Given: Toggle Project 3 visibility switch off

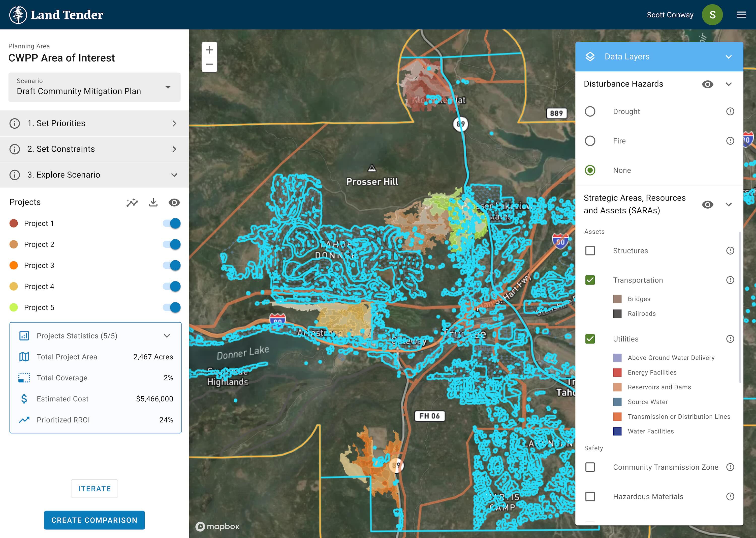Looking at the screenshot, I should click(x=172, y=265).
